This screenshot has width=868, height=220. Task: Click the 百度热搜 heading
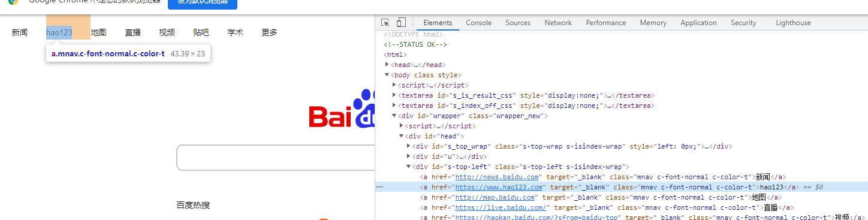coord(193,205)
